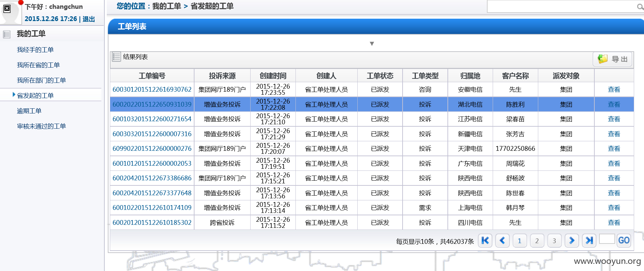
Task: Click 查看 for 安徽电信 row
Action: click(614, 89)
